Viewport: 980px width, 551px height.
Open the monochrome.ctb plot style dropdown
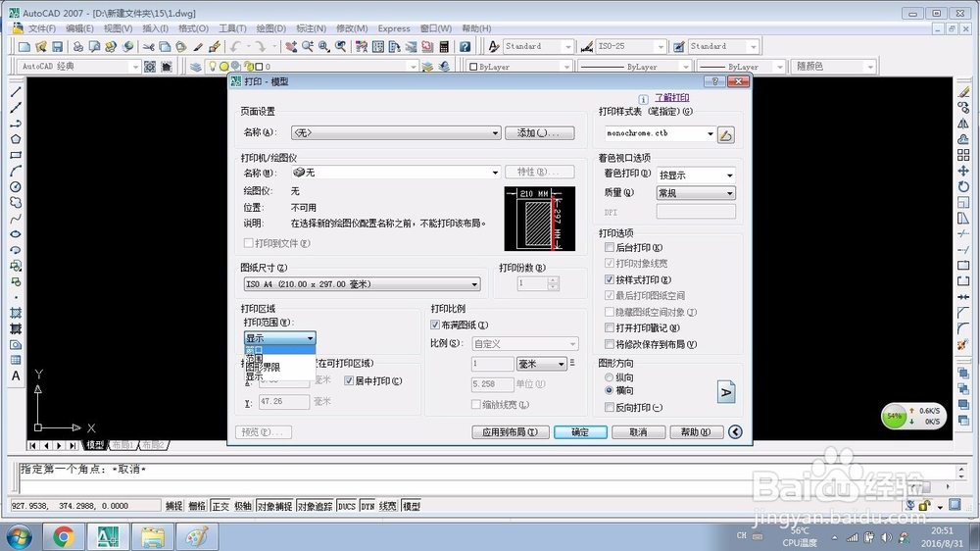(660, 133)
